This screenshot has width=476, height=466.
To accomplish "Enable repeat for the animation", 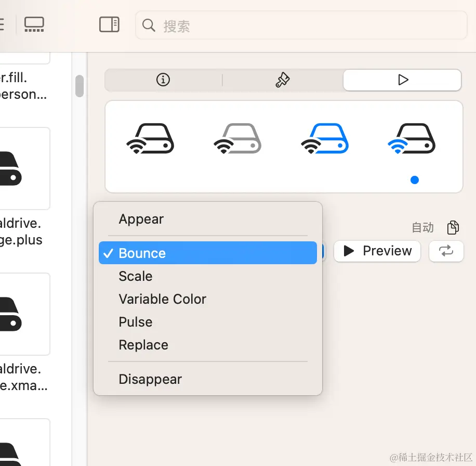I will (x=446, y=251).
